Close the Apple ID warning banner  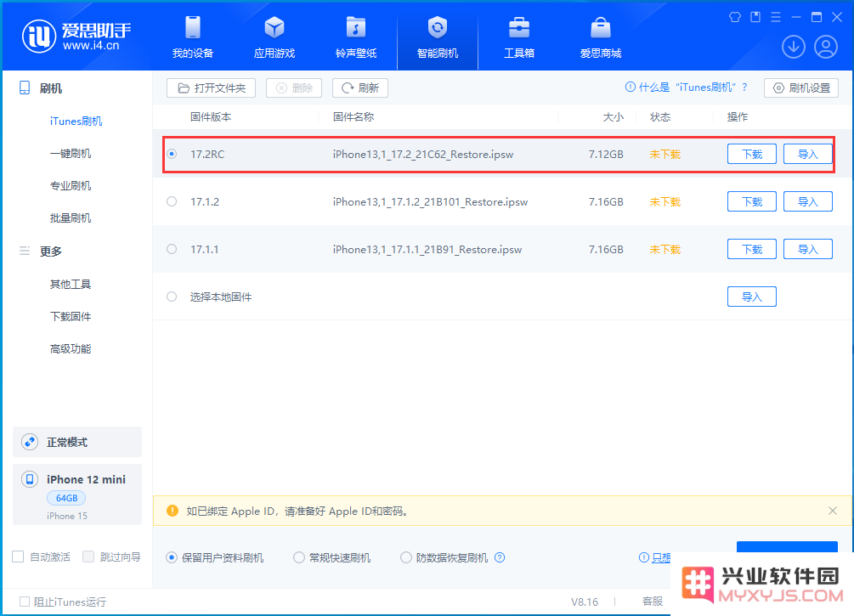coord(832,511)
